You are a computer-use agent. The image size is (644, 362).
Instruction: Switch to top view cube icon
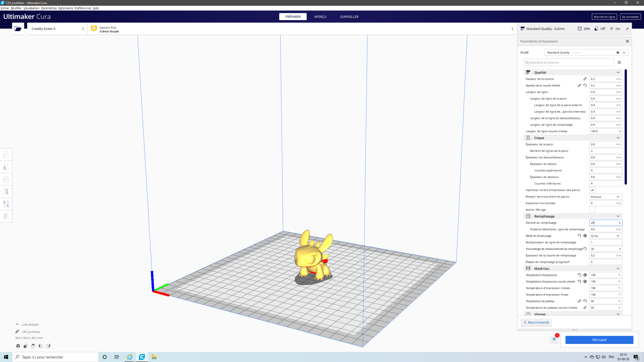point(33,346)
